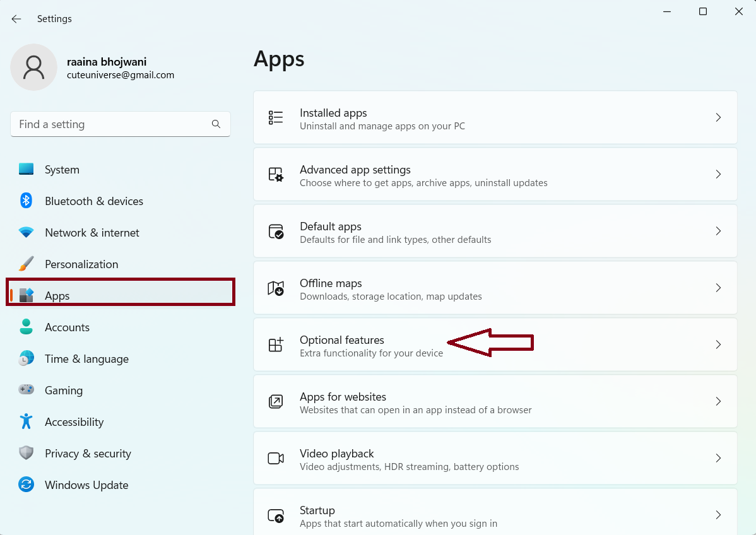Viewport: 756px width, 535px height.
Task: Click the Apps for websites icon
Action: pyautogui.click(x=276, y=402)
